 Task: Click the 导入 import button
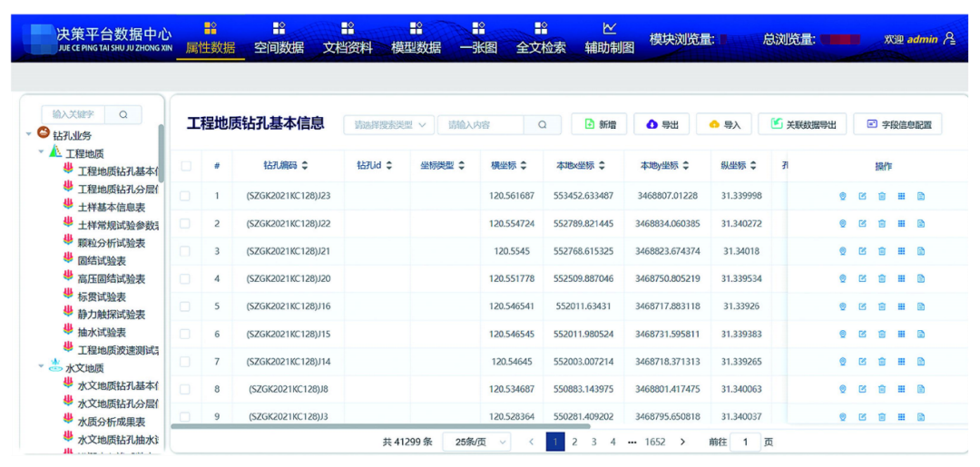coord(724,124)
